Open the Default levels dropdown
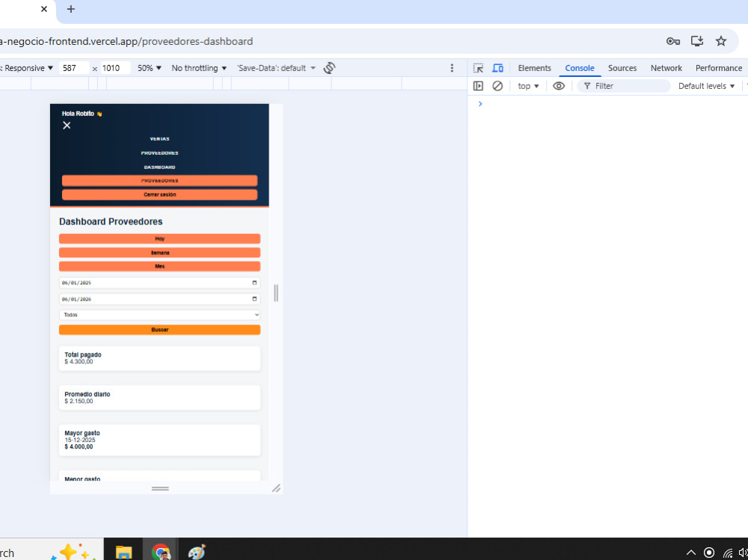748x560 pixels. (707, 86)
